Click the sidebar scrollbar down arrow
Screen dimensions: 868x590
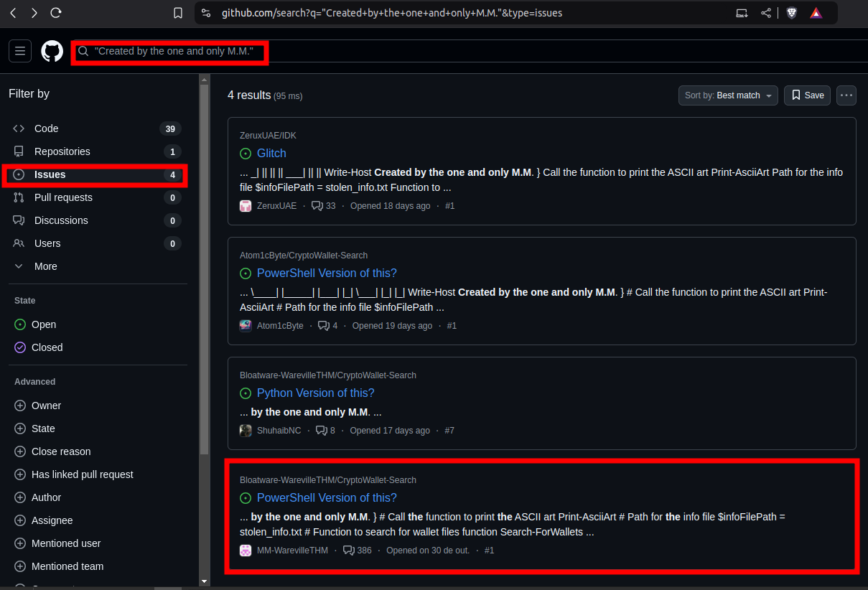point(205,581)
